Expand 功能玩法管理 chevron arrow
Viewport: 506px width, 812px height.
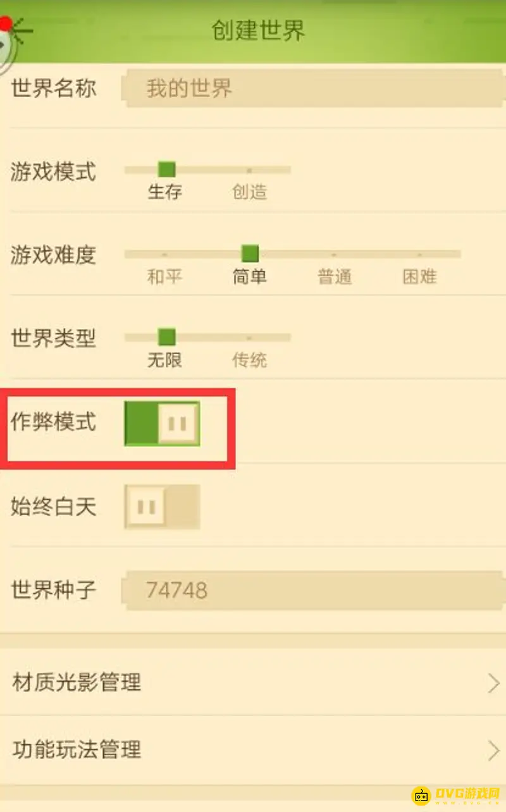(493, 750)
